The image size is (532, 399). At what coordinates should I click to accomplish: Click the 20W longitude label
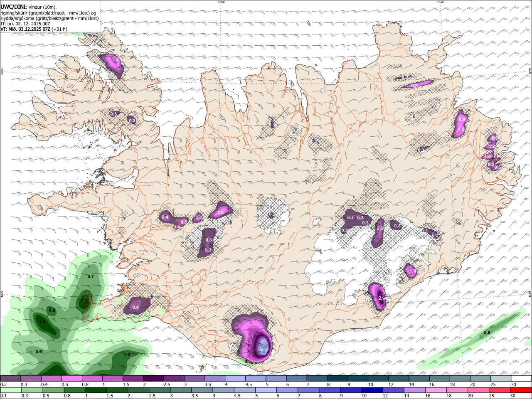221,2
